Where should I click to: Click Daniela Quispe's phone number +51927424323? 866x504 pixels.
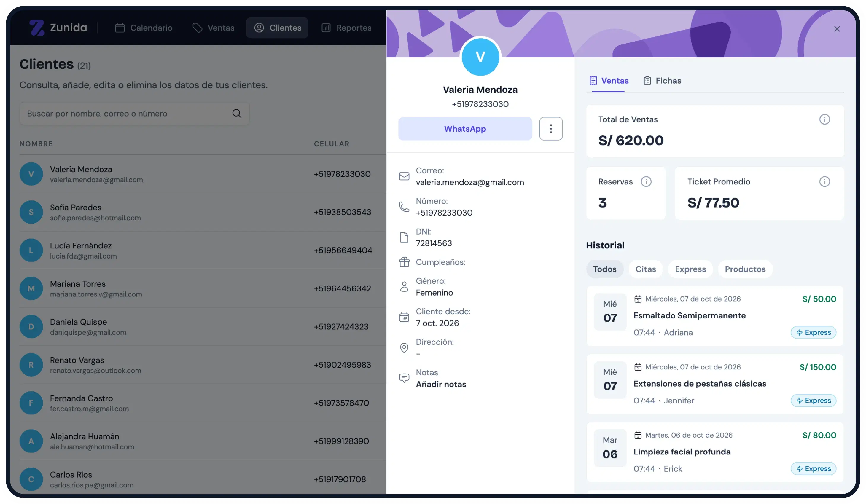(x=341, y=326)
